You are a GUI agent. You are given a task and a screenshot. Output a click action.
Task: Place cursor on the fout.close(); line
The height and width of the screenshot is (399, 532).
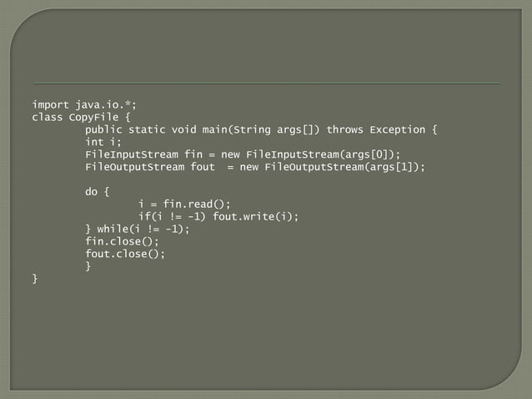(125, 254)
